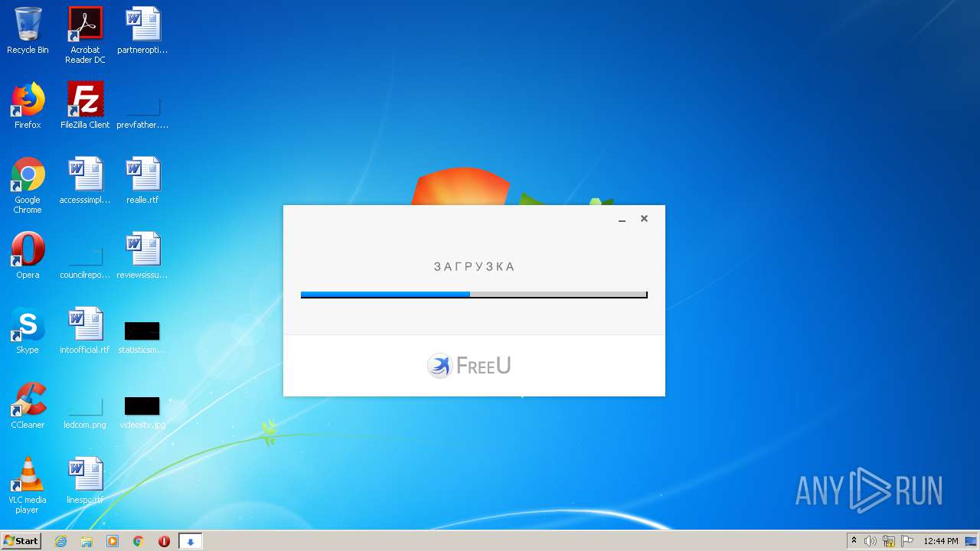Viewport: 980px width, 551px height.
Task: Minimize the FreeU loader window
Action: [x=622, y=219]
